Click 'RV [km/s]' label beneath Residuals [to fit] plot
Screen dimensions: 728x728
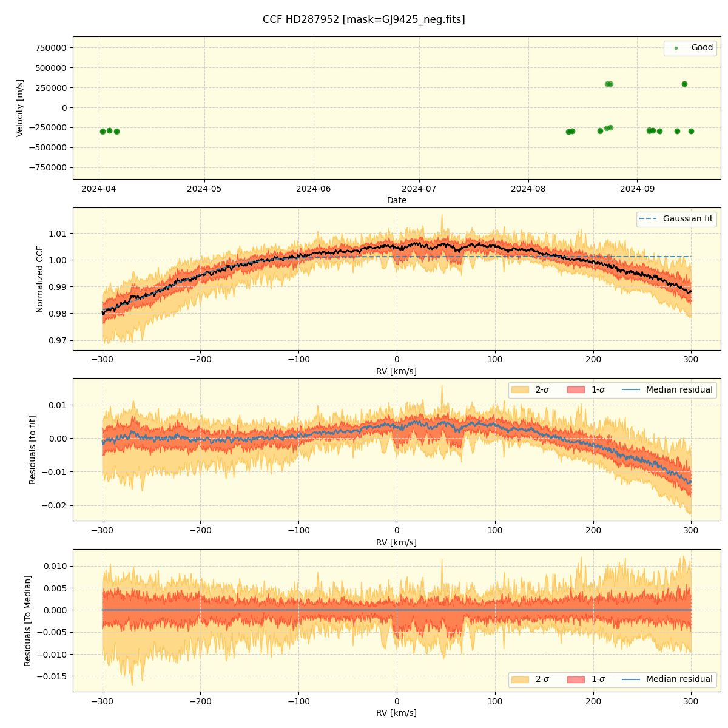(397, 542)
